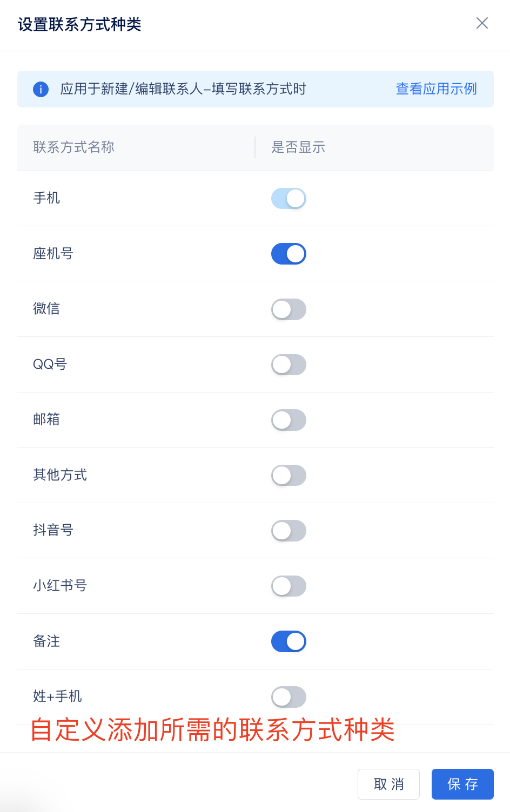Select the 抖音号 row label
510x812 pixels.
(x=53, y=530)
